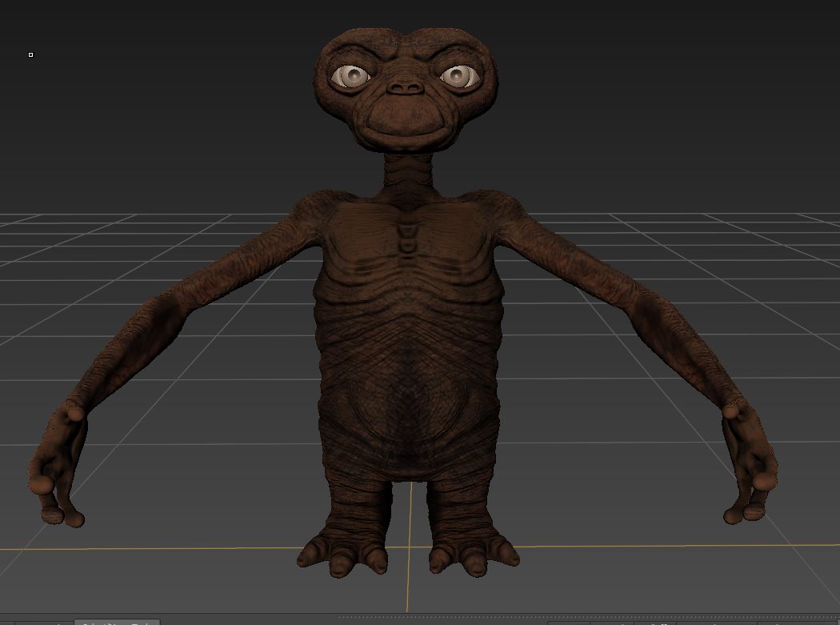Click the alien model's round belly

click(x=409, y=408)
